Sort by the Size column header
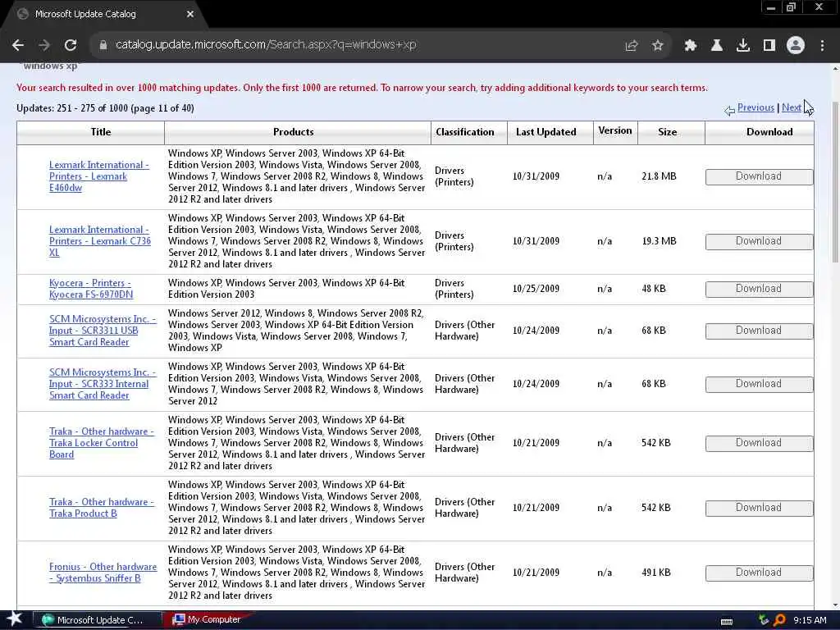The image size is (840, 630). (668, 132)
